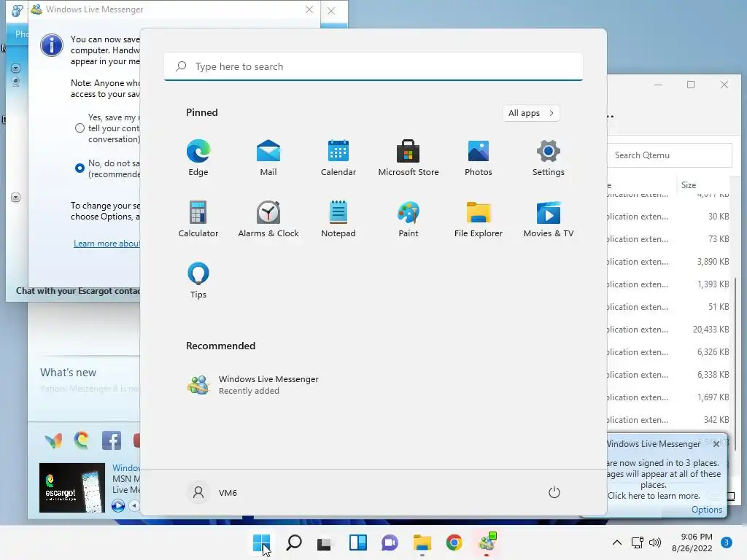Select "No, do not save" radio option
Image resolution: width=747 pixels, height=560 pixels.
tap(80, 168)
